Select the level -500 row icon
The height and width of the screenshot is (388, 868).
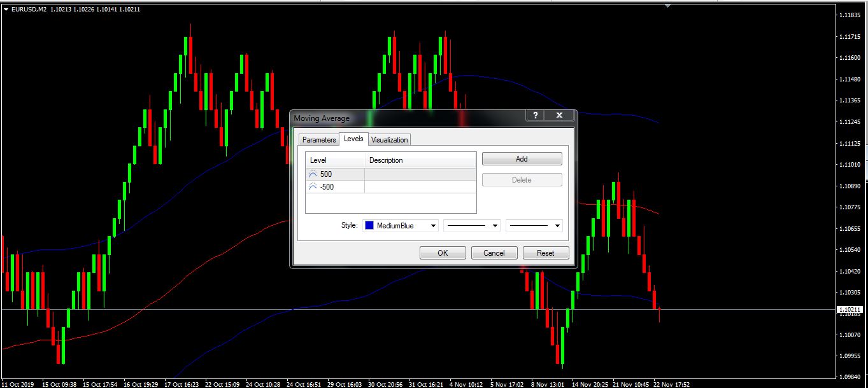click(313, 186)
